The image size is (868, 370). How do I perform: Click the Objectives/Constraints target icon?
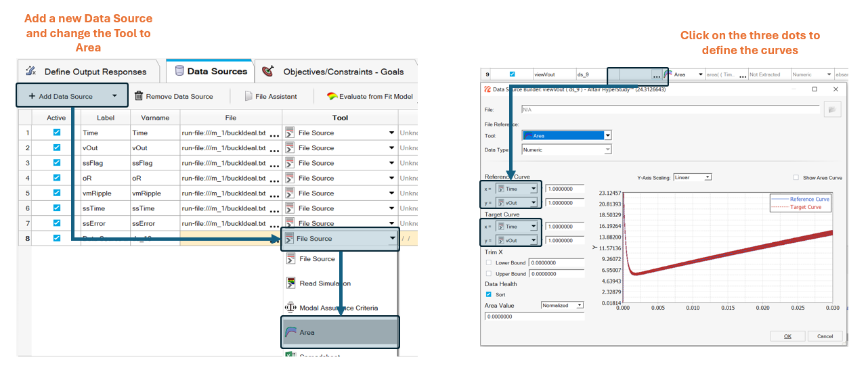coord(268,71)
